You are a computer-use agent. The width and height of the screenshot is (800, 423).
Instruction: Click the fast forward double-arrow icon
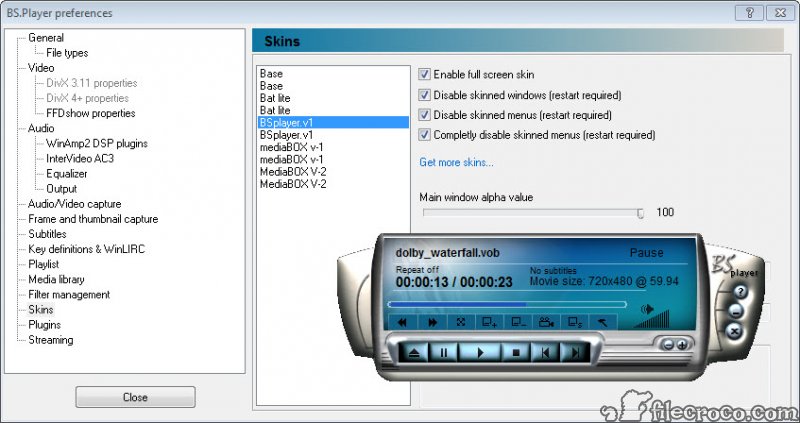(x=433, y=322)
